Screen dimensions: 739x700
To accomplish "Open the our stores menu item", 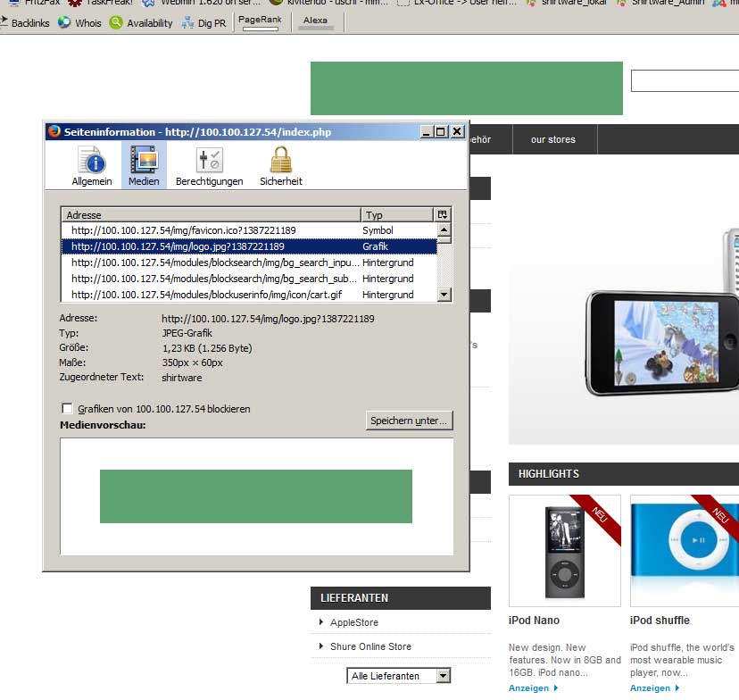I will tap(553, 139).
